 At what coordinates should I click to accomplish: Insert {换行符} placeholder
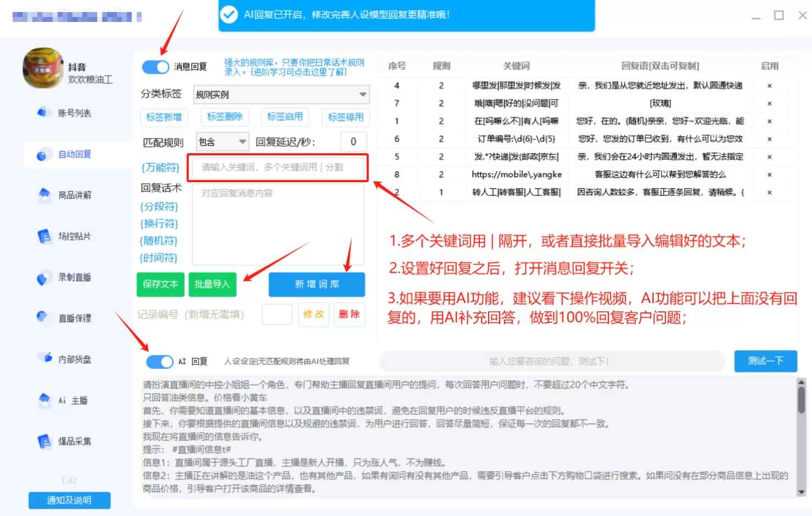point(159,223)
